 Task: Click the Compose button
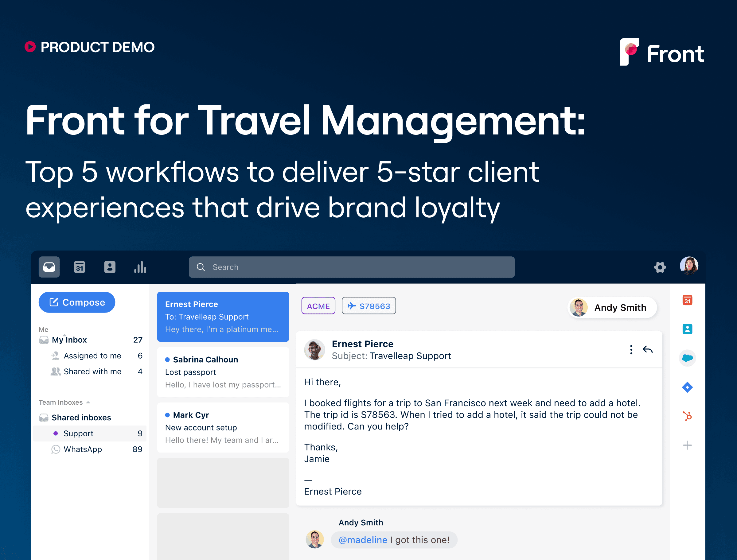tap(77, 302)
